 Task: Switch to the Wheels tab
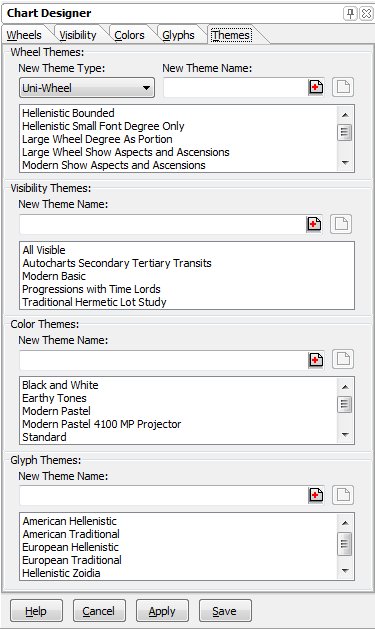click(x=24, y=35)
